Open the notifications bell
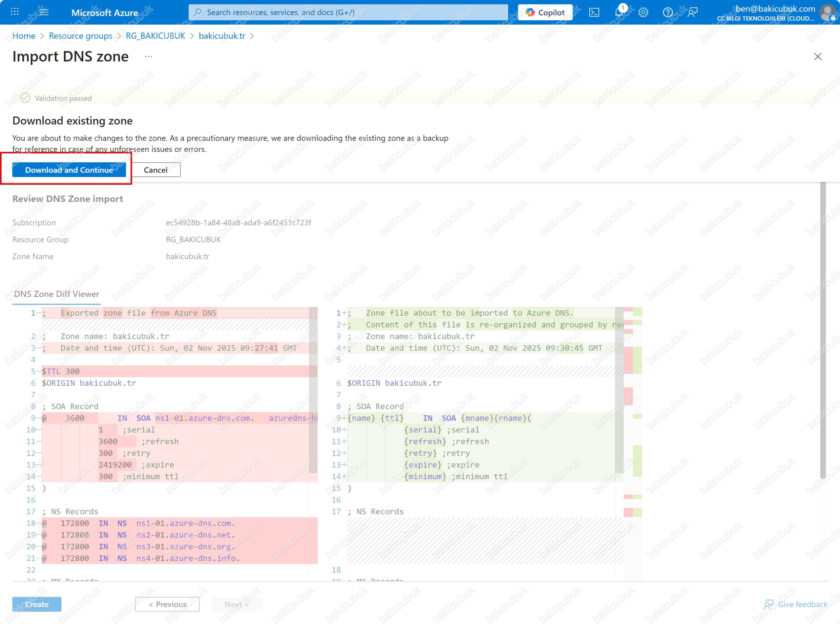 [619, 12]
